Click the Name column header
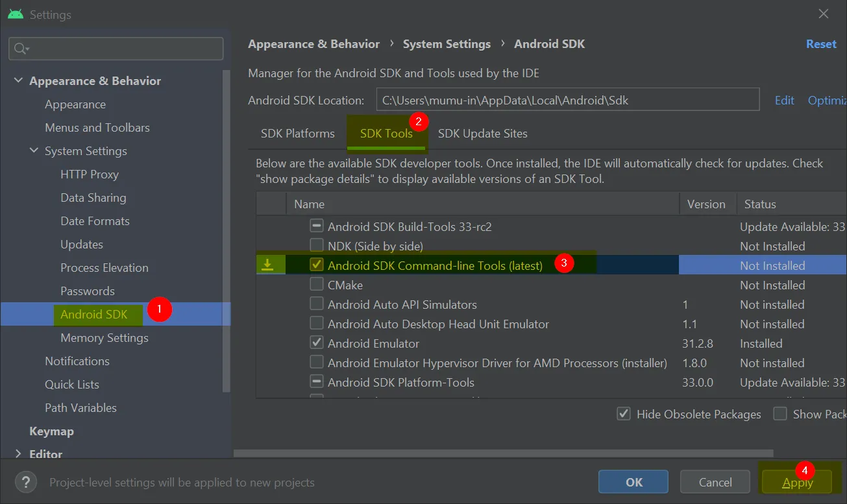 [x=482, y=204]
